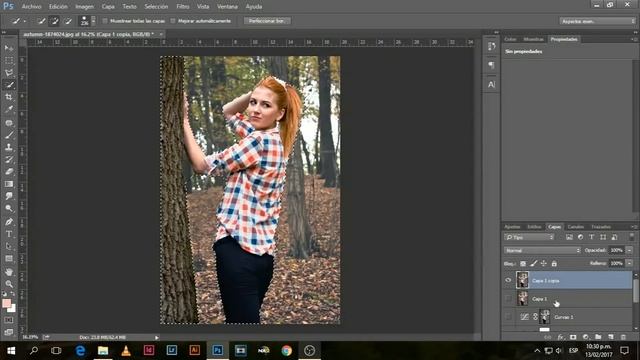
Task: Open the Archivo menu
Action: (31, 7)
